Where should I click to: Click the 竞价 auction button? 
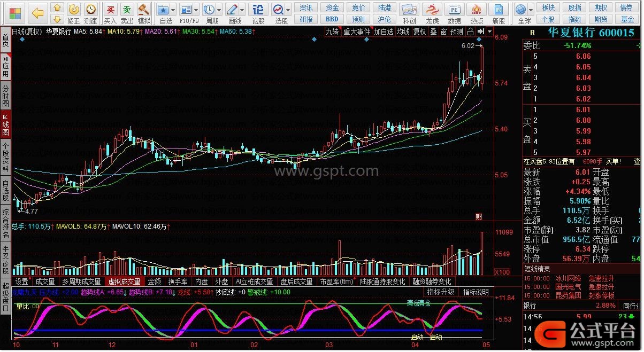(x=358, y=7)
